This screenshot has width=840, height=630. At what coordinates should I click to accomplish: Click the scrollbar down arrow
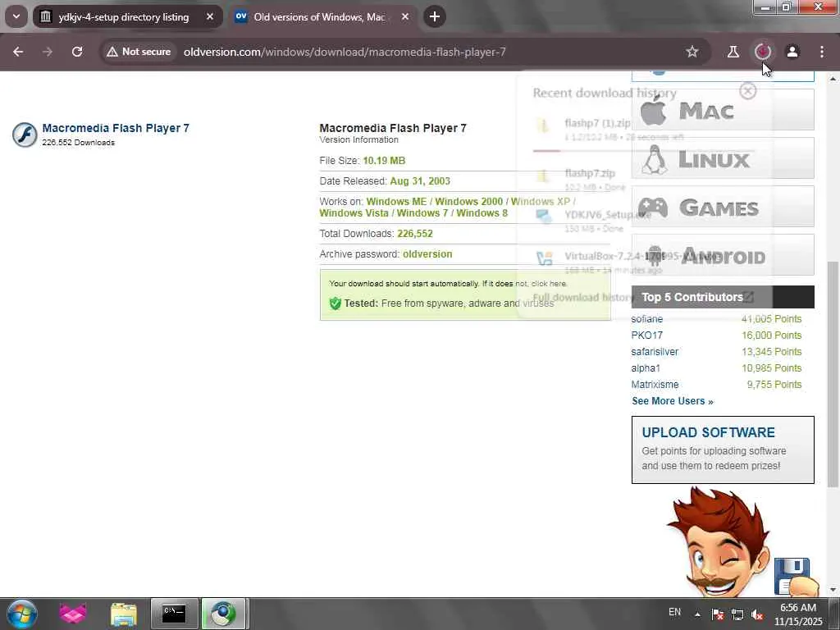833,591
